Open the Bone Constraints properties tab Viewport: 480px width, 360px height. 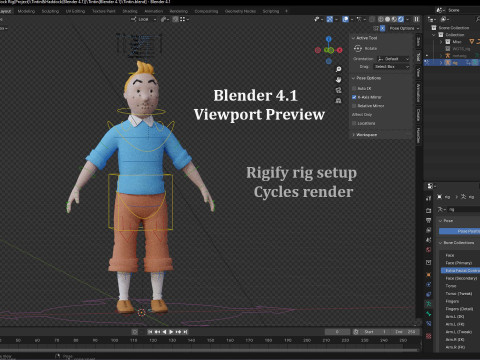429,323
